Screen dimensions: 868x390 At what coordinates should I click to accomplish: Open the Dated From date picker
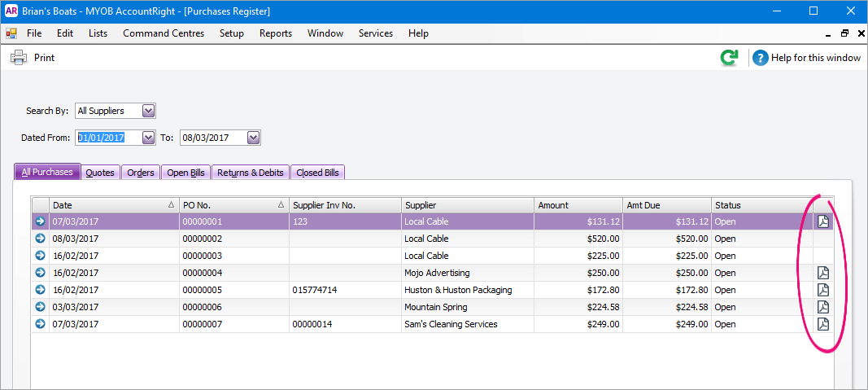pos(148,138)
